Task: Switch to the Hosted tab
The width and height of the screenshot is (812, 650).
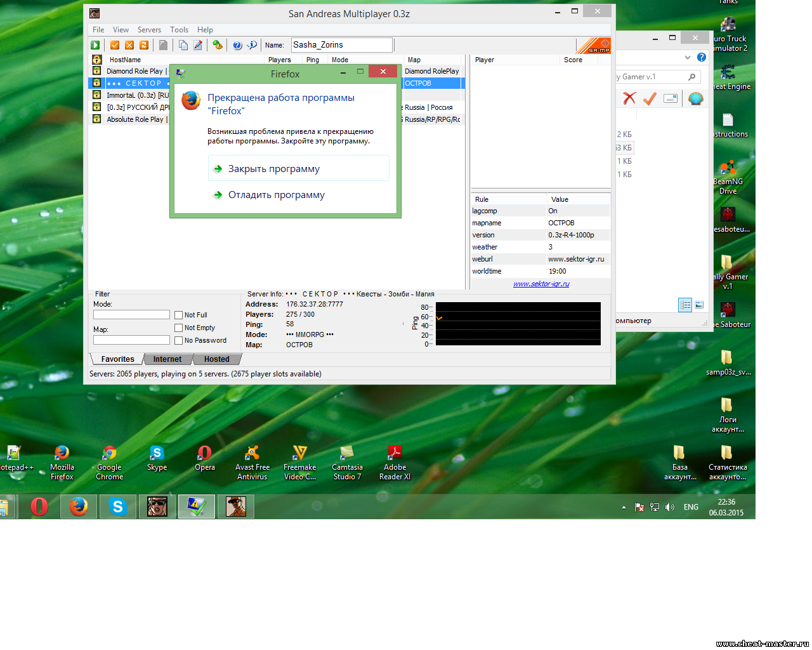Action: click(217, 359)
